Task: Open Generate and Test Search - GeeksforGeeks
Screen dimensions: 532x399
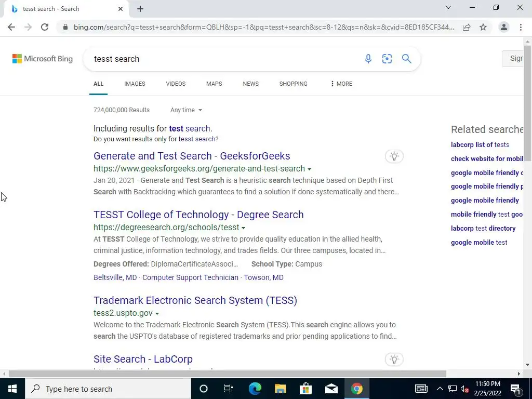Action: 192,156
